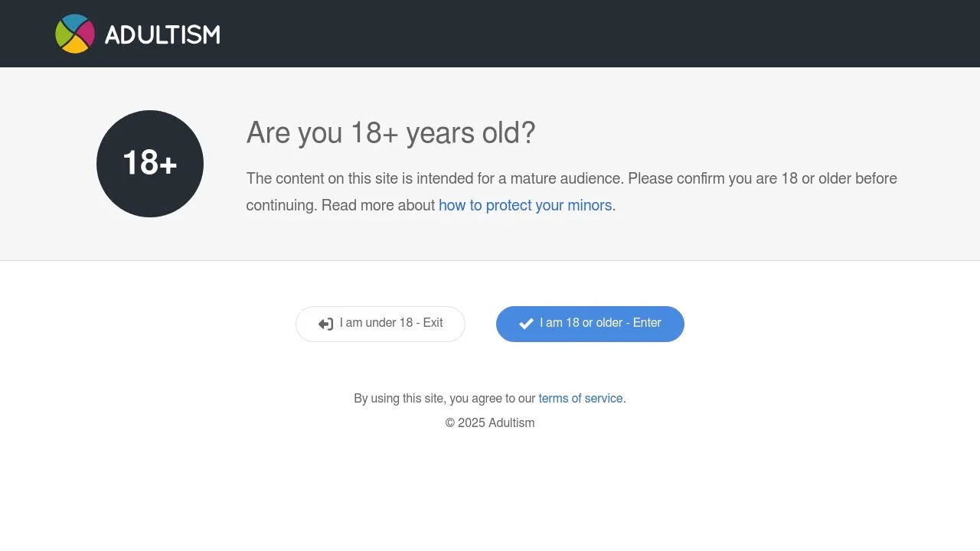Confirm age via the blue Enter button
The width and height of the screenshot is (980, 551).
pos(590,323)
